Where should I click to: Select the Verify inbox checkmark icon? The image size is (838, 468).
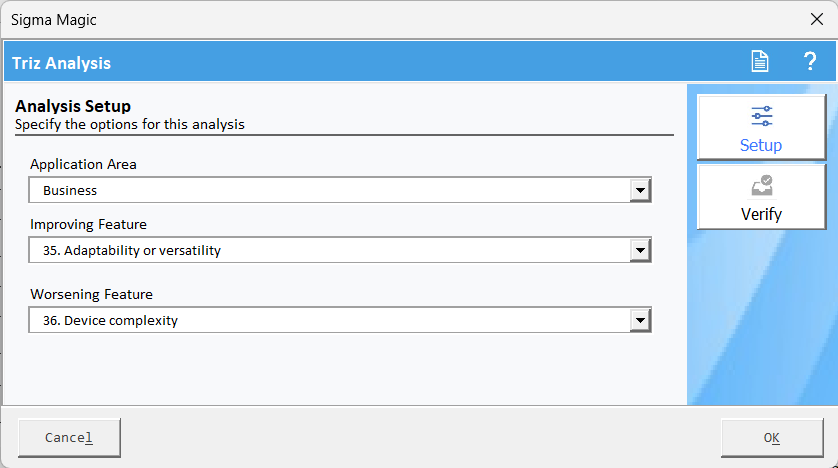pyautogui.click(x=762, y=185)
